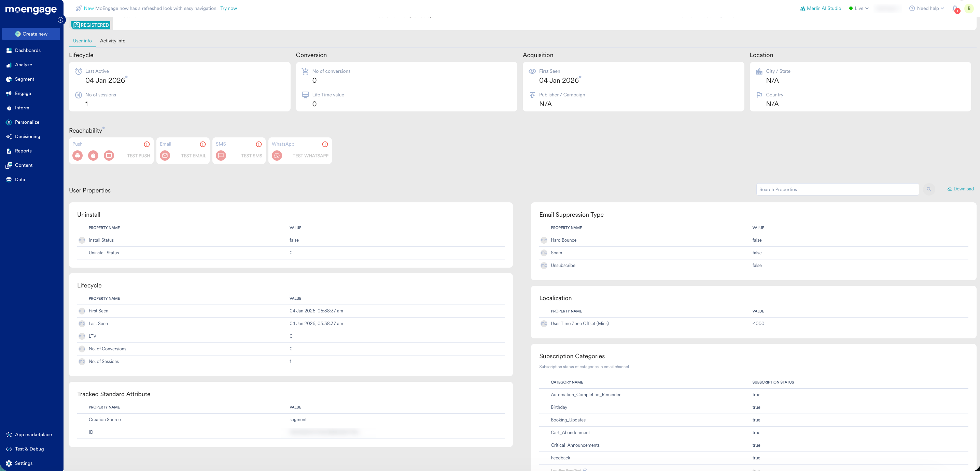Click the web push icon
The height and width of the screenshot is (471, 980).
(109, 156)
